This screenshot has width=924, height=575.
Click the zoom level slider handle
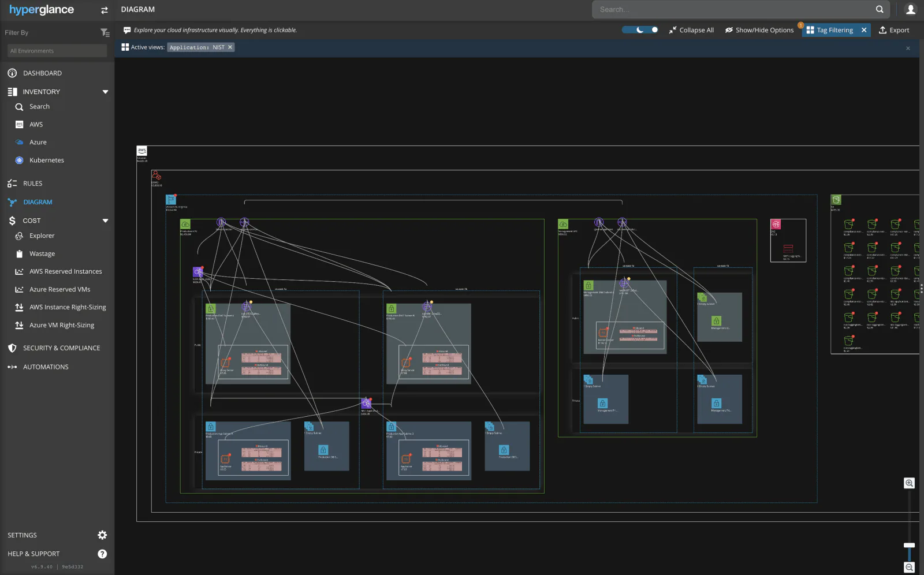point(909,545)
